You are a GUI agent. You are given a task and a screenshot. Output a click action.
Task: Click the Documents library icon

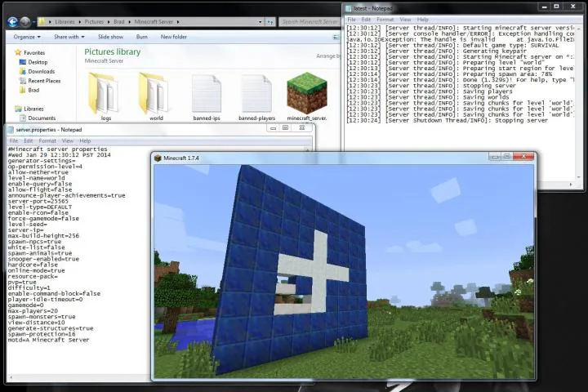click(23, 118)
